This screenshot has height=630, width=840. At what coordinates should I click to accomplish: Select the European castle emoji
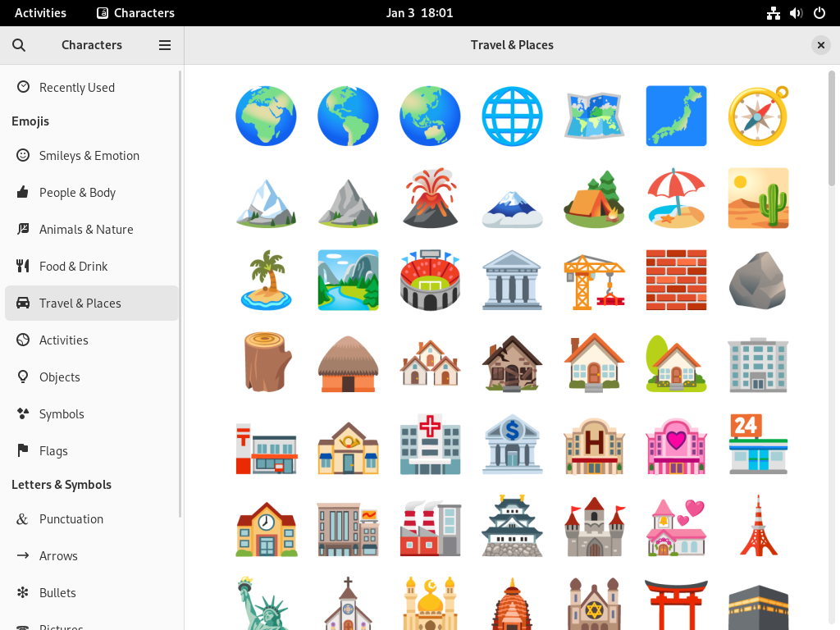(594, 527)
